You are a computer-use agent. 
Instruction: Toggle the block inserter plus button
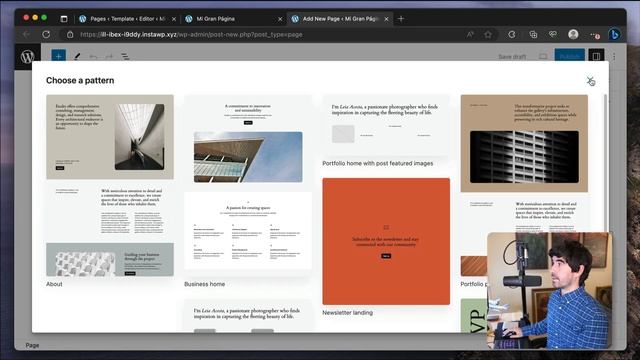(x=58, y=56)
